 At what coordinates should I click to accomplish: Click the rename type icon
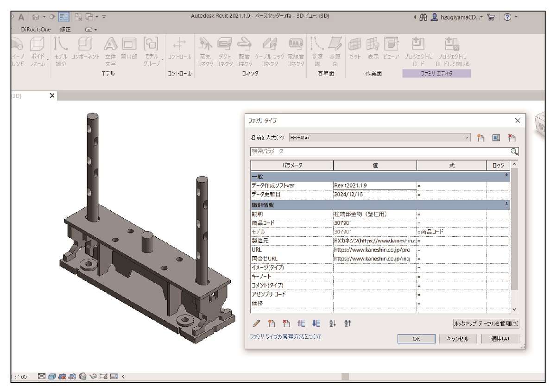coord(496,138)
